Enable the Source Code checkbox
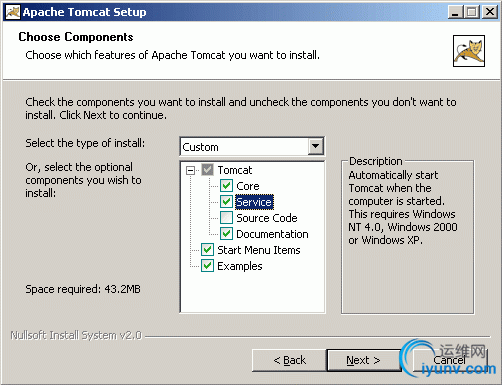This screenshot has width=502, height=385. pos(226,217)
